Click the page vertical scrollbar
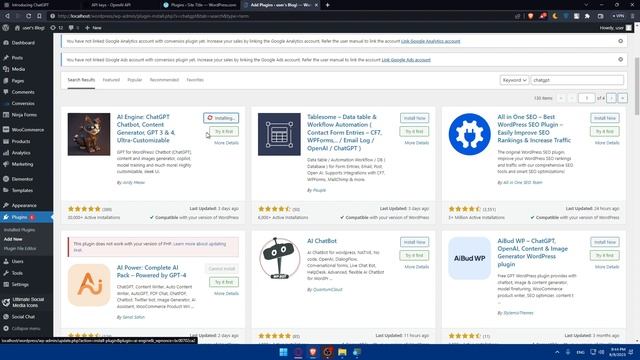This screenshot has height=360, width=640. 637,86
